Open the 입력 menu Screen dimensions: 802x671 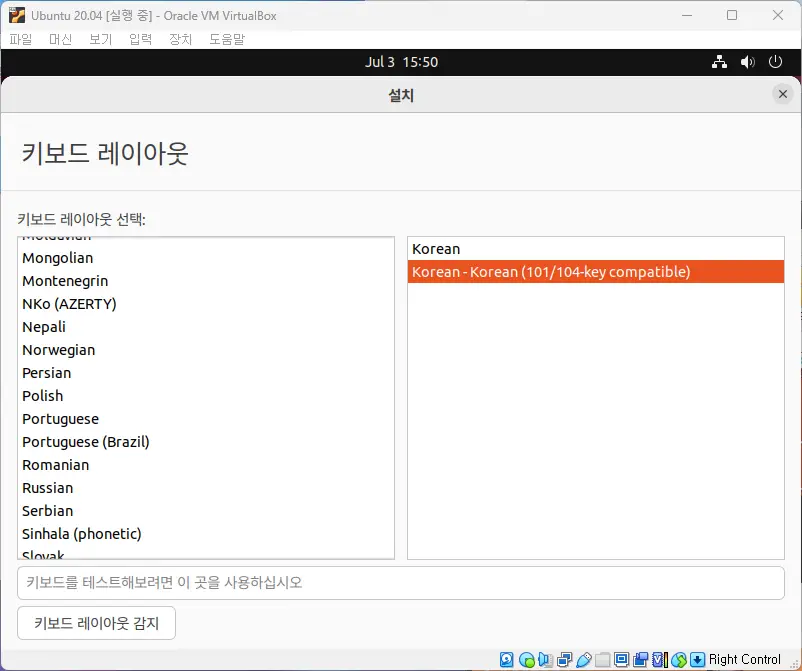pos(140,39)
